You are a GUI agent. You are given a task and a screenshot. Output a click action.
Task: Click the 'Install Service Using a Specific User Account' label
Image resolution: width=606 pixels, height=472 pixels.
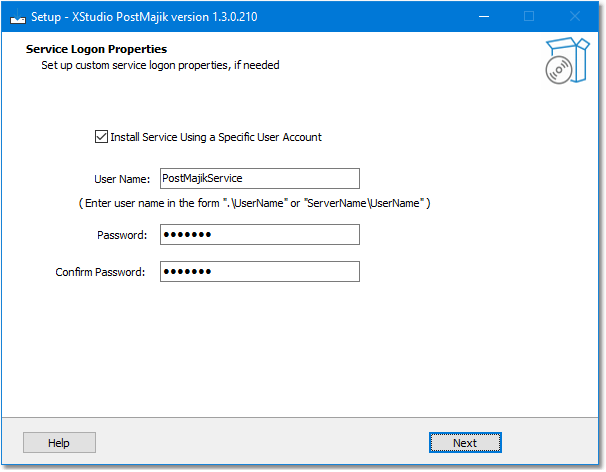pyautogui.click(x=216, y=137)
